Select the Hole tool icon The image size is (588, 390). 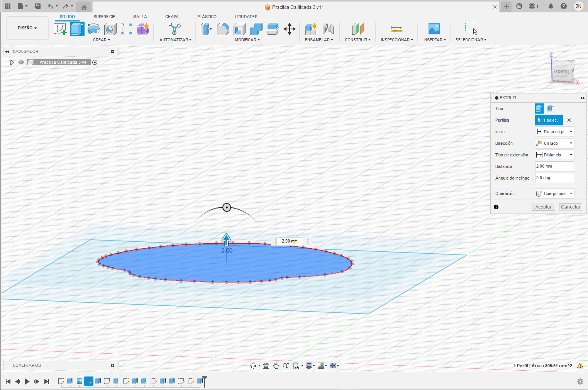tap(110, 29)
